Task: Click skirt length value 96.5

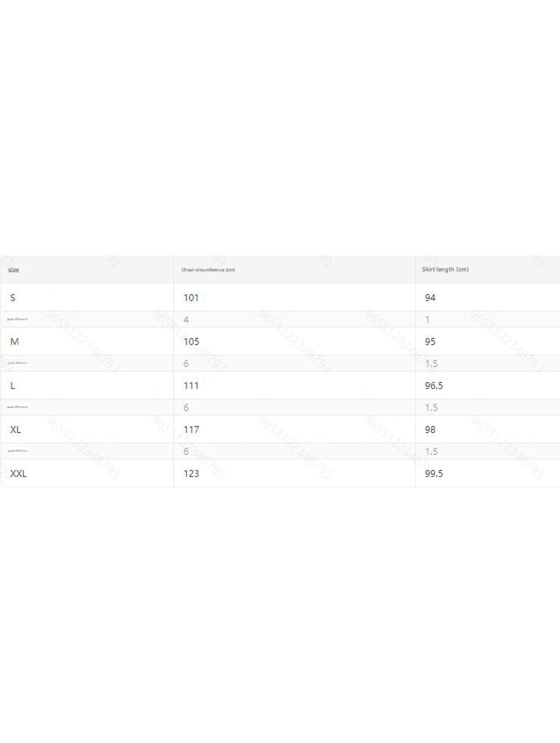Action: coord(434,386)
